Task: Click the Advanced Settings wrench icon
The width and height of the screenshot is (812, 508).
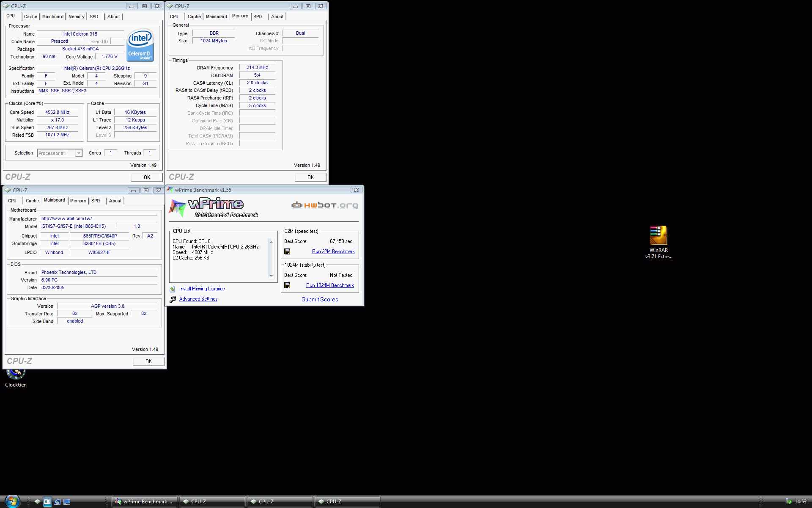Action: point(173,299)
